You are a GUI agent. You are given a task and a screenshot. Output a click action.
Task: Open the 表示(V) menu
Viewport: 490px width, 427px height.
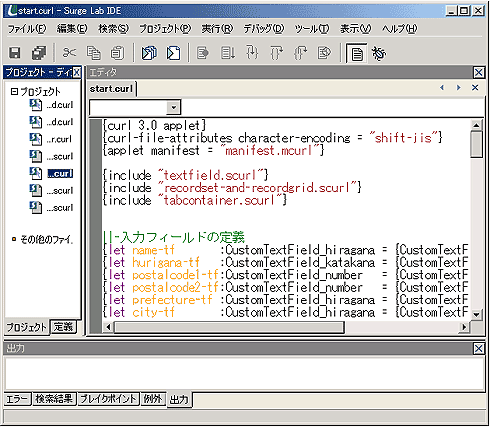pyautogui.click(x=355, y=29)
